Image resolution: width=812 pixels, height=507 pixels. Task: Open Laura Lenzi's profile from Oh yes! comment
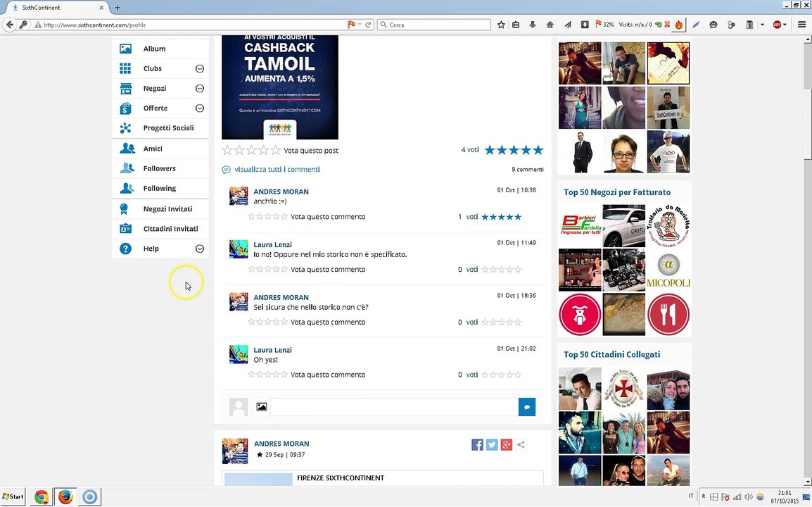pyautogui.click(x=272, y=350)
